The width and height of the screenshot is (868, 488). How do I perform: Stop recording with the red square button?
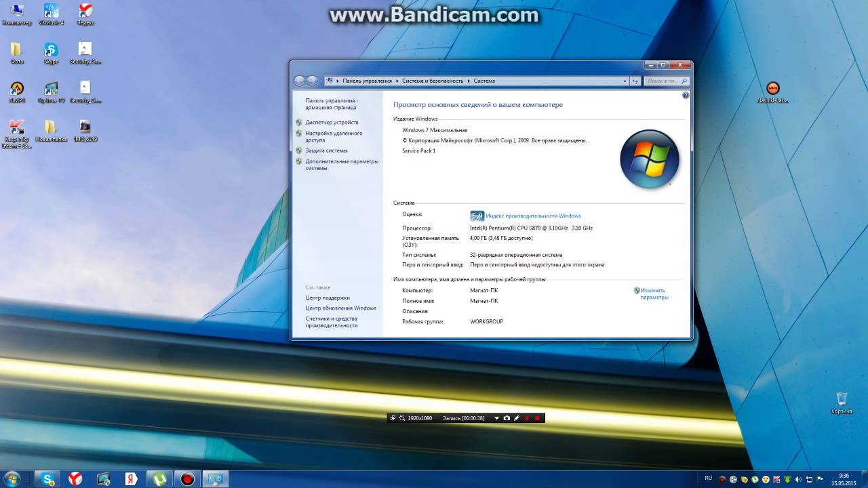pyautogui.click(x=537, y=418)
